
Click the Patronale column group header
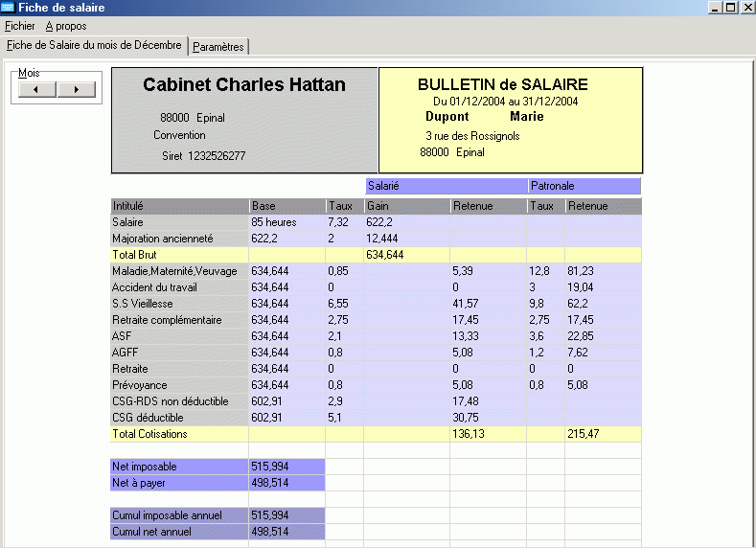point(584,186)
